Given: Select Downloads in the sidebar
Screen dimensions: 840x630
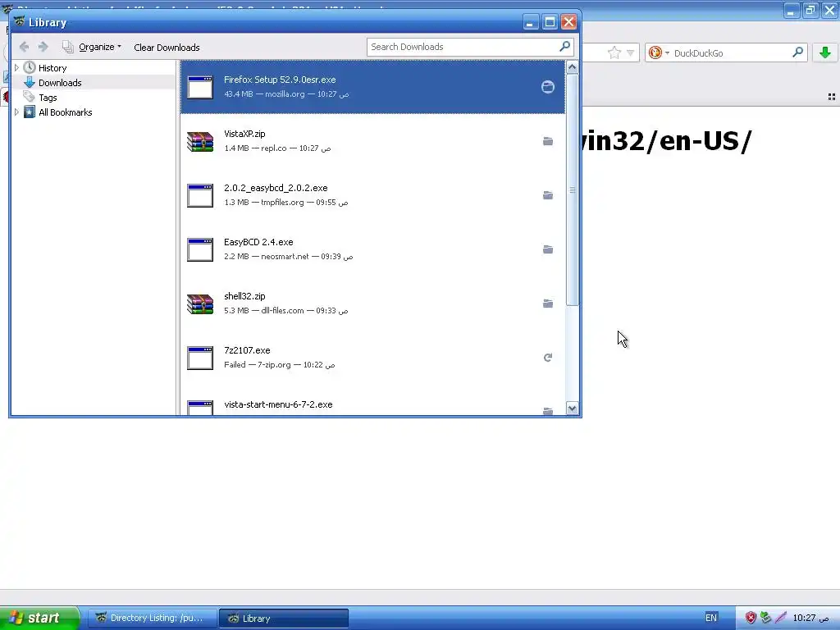Looking at the screenshot, I should click(x=60, y=83).
